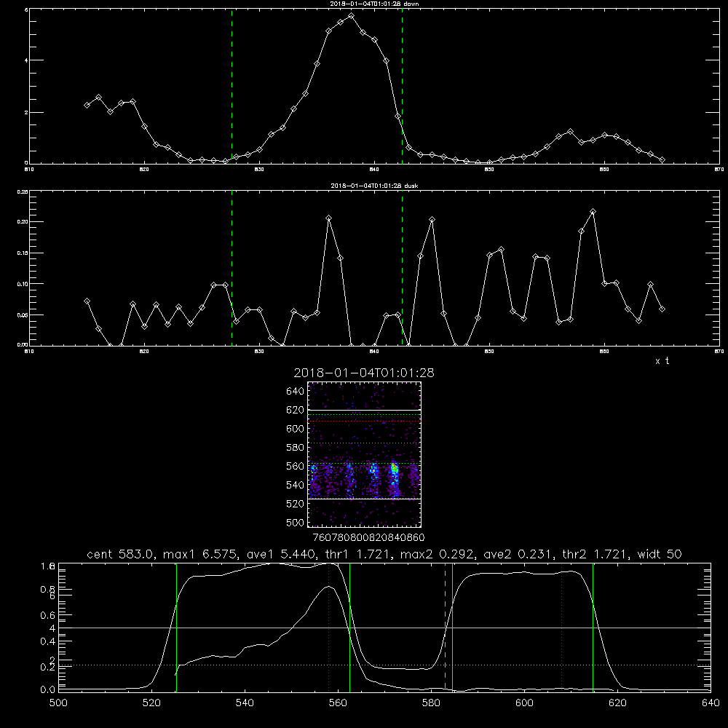Click the '640' tick label on bottom plot axis

pyautogui.click(x=711, y=703)
